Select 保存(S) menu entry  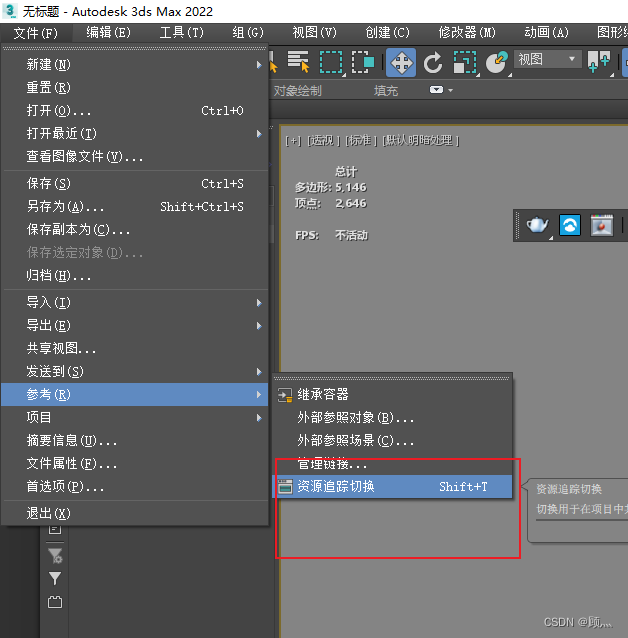(x=135, y=184)
